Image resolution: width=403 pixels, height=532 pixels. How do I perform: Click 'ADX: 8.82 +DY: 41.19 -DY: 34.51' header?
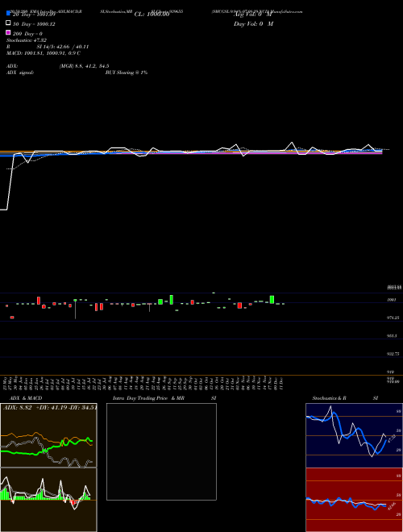pyautogui.click(x=50, y=407)
